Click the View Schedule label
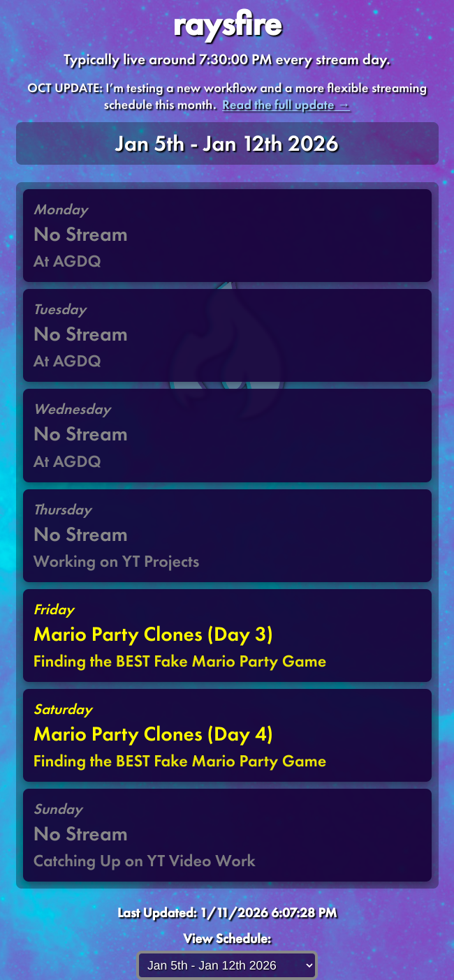 coord(227,939)
